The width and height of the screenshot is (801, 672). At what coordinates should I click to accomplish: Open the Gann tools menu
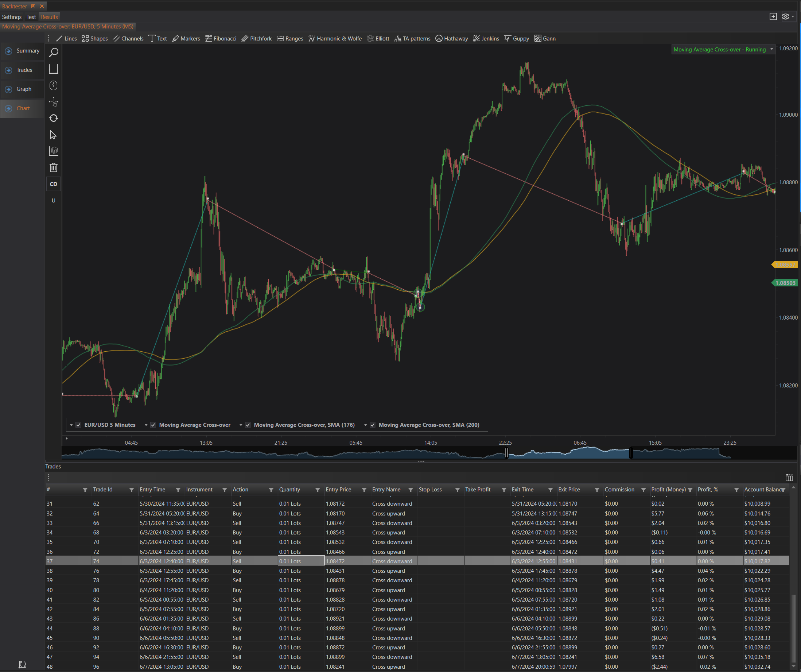(x=545, y=39)
